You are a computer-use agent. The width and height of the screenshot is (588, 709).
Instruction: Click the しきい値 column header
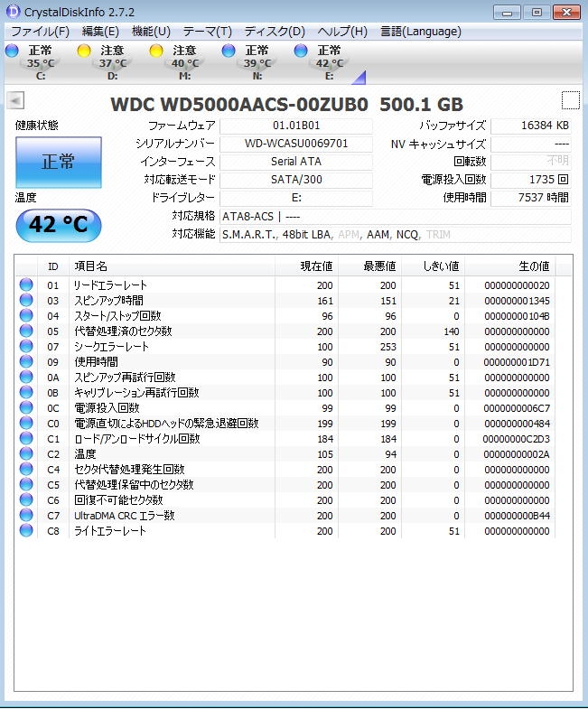pos(433,266)
